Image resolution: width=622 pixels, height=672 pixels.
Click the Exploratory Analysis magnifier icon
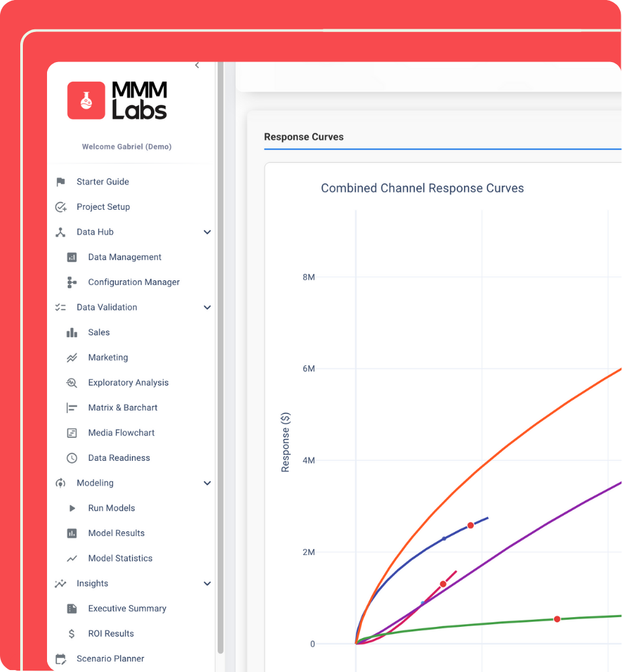[72, 382]
